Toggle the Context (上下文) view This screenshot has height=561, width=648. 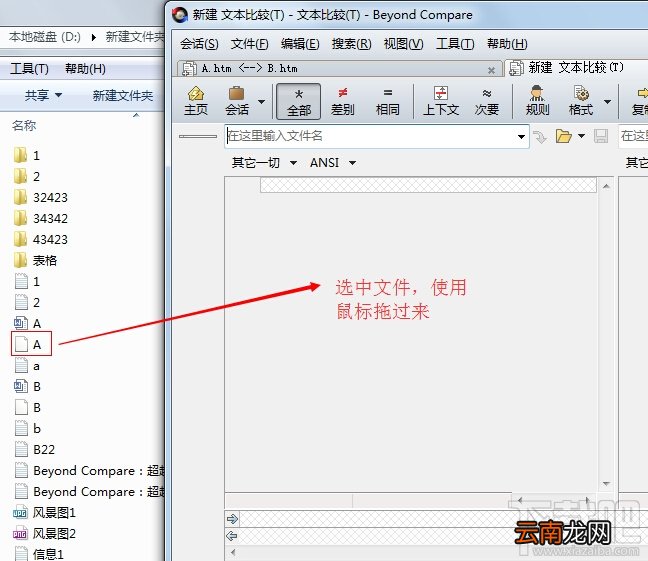441,101
